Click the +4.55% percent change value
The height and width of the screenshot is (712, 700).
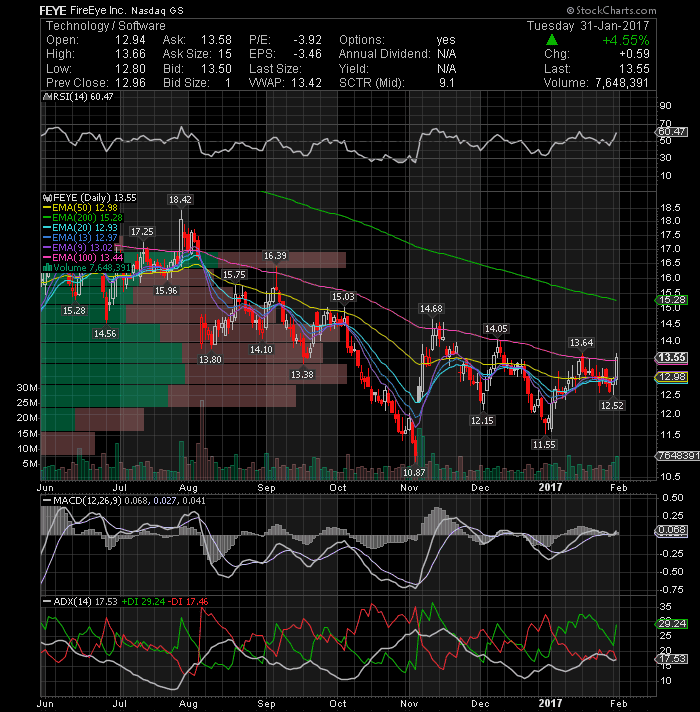tap(626, 40)
